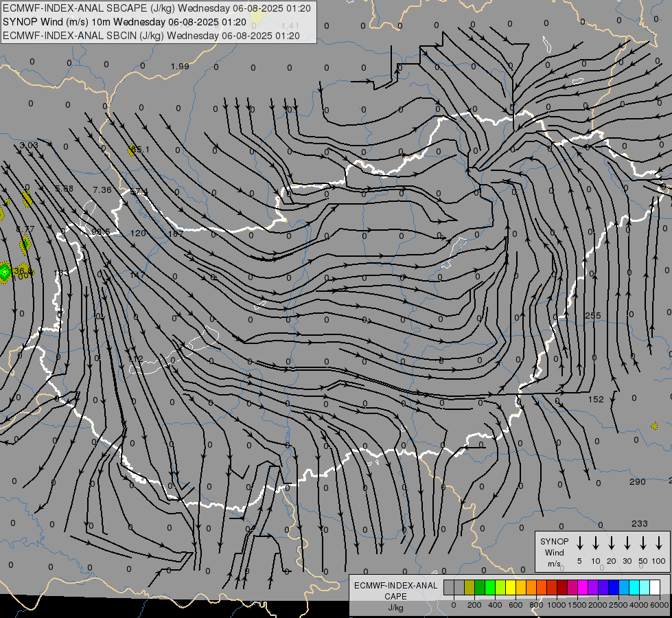Click the 200 tick label on the CAPE scale
This screenshot has width=672, height=618.
(x=474, y=605)
